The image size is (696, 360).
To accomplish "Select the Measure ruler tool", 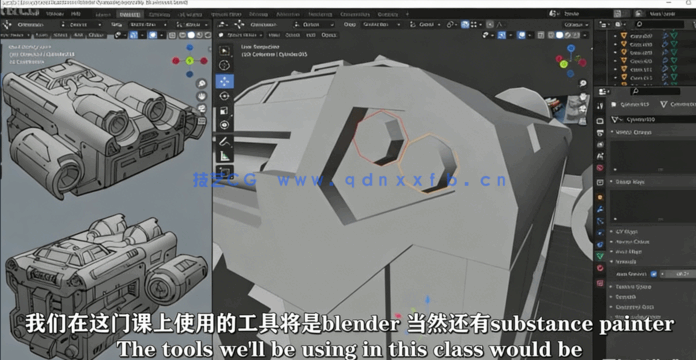I will pos(225,156).
